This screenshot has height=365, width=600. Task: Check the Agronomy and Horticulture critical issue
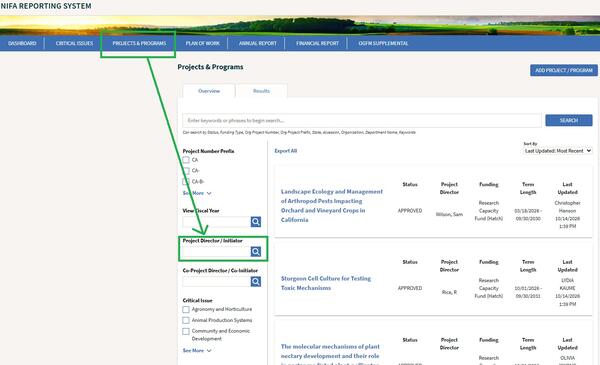[186, 309]
